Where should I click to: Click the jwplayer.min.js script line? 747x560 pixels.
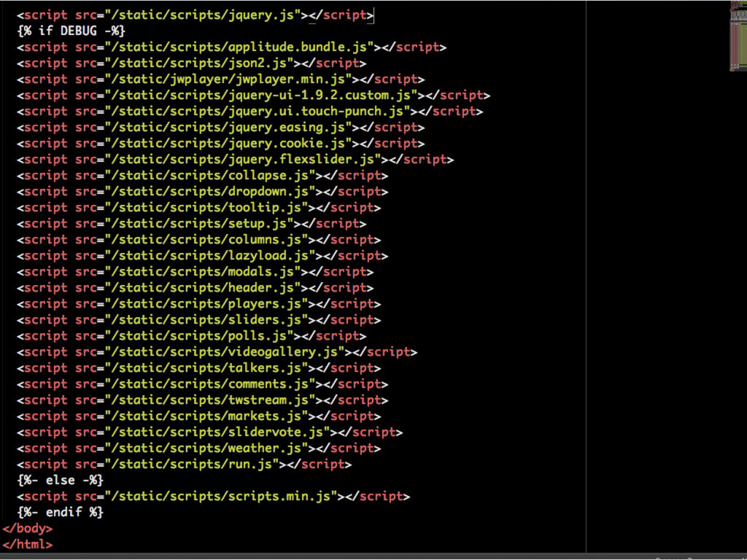click(x=220, y=79)
